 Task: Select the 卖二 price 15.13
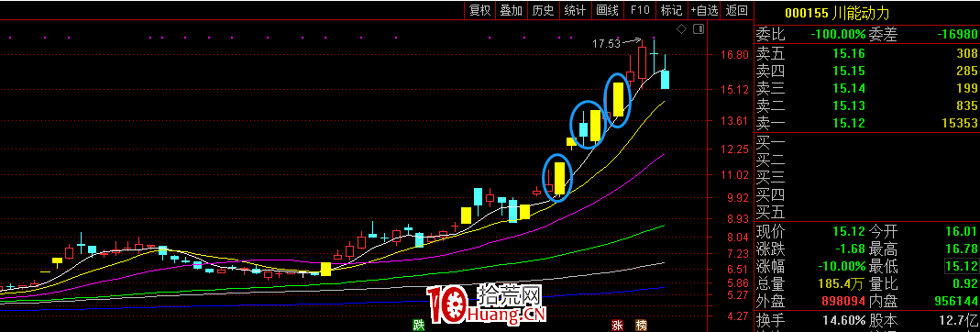(x=849, y=106)
